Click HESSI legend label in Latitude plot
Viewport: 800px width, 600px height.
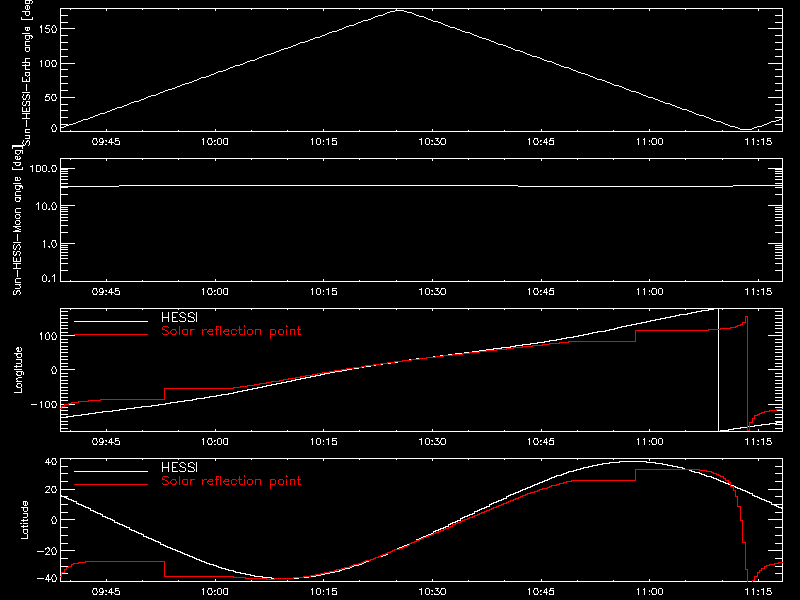(179, 467)
